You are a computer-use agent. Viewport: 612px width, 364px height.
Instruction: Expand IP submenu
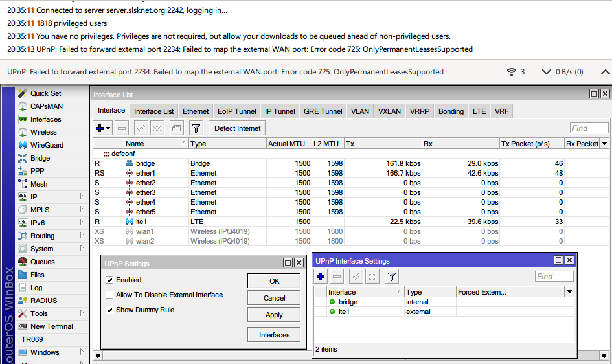coord(82,196)
